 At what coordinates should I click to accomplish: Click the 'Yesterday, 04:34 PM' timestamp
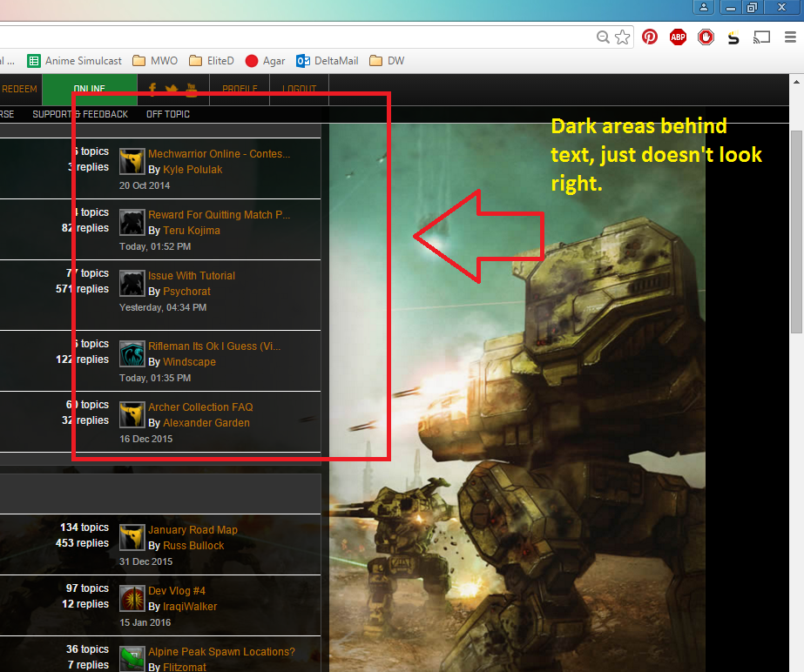pos(163,307)
